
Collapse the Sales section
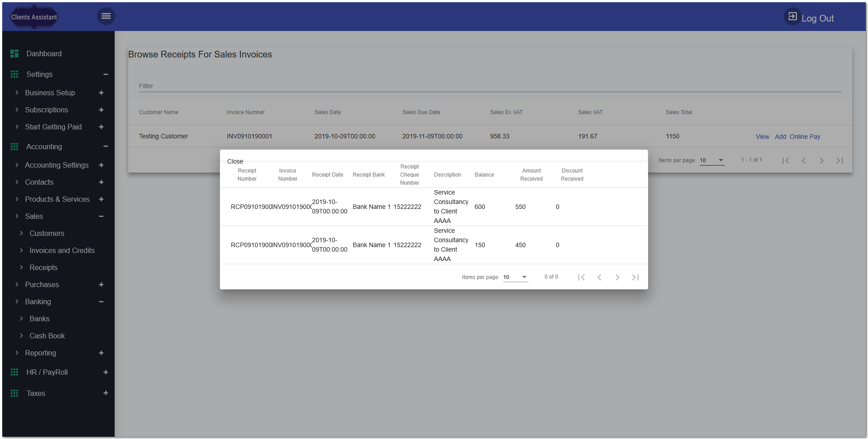click(x=101, y=216)
